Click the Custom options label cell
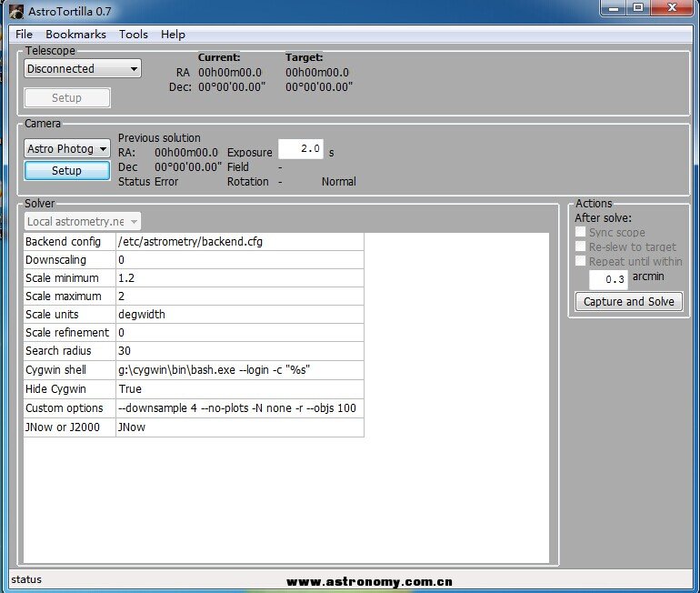The image size is (700, 593). 69,408
